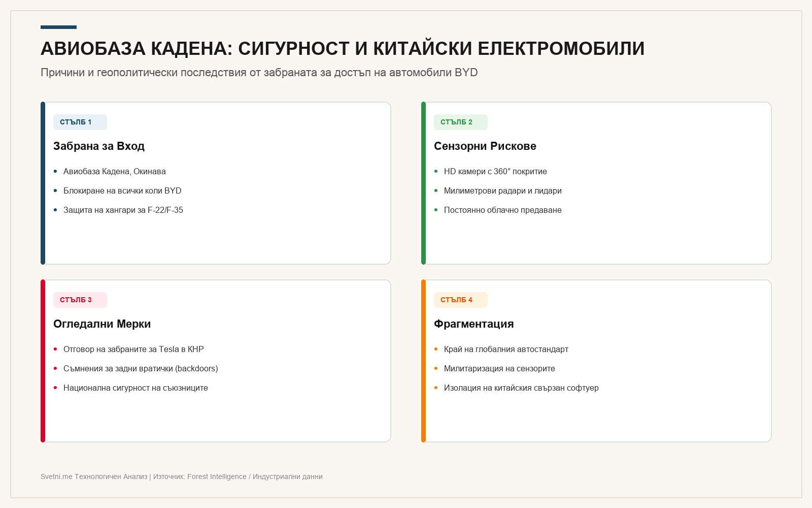This screenshot has height=508, width=812.
Task: Click 'Авиобаза Кадена, Окинава' bullet
Action: (x=115, y=172)
